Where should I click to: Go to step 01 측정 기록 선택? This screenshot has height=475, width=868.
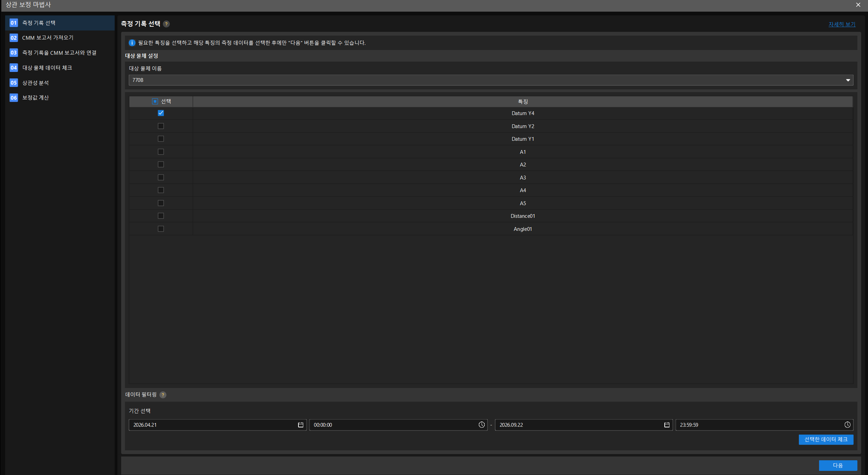click(60, 23)
